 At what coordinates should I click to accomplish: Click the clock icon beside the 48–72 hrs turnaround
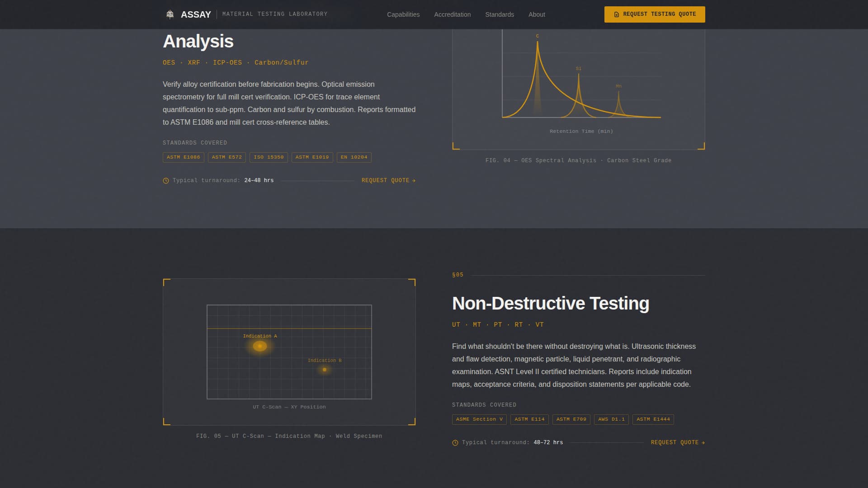(x=454, y=442)
